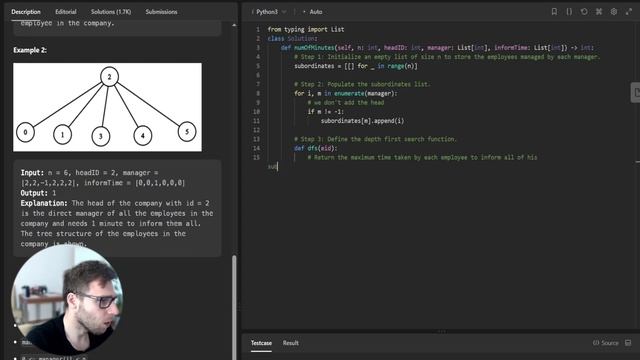
Task: Click 'subordinates = [[] for _ in range(n)]' line
Action: [x=356, y=66]
